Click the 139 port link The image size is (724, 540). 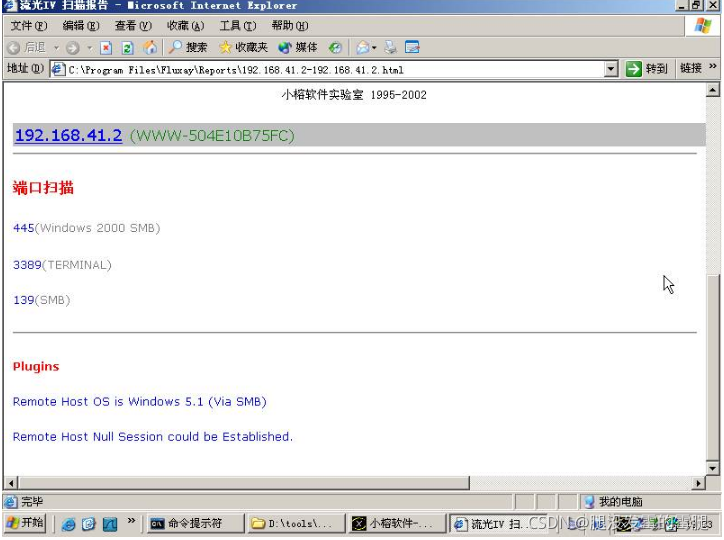coord(24,300)
